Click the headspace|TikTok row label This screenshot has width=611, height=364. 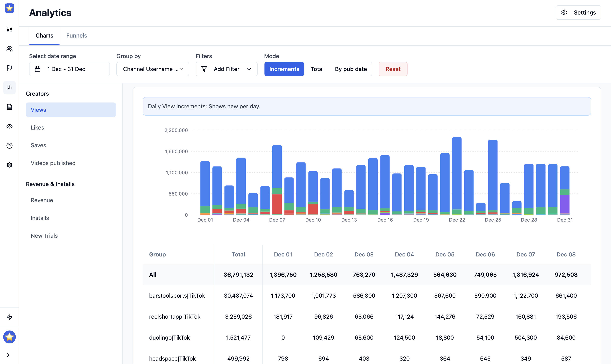pyautogui.click(x=172, y=359)
